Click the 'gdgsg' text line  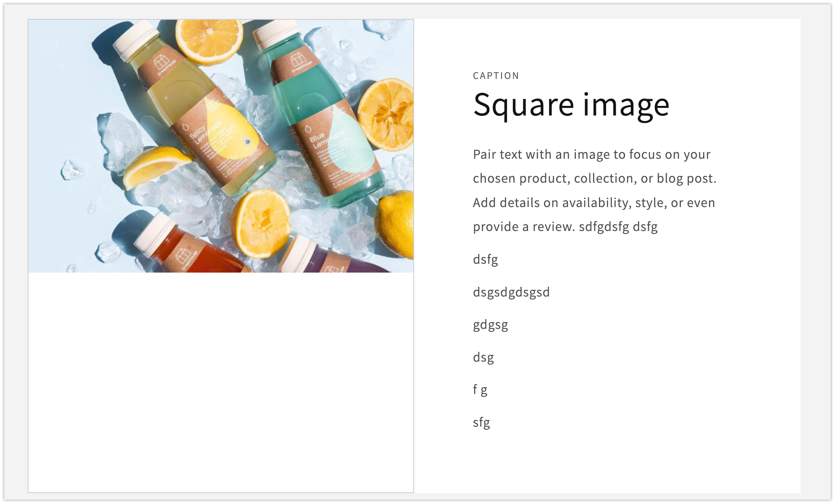coord(490,325)
